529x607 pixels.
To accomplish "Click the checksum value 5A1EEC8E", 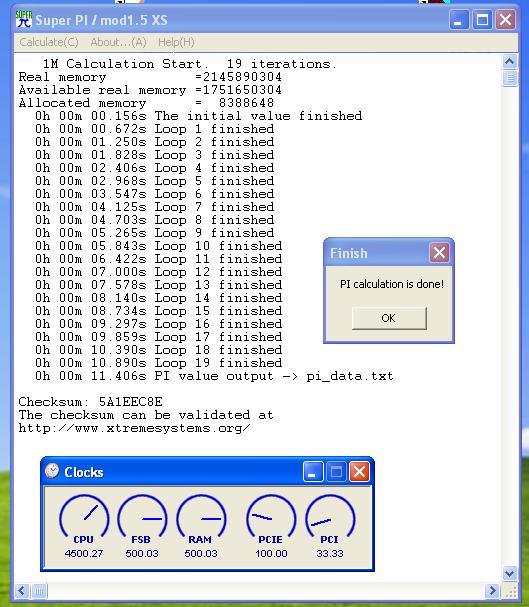I will [x=131, y=402].
